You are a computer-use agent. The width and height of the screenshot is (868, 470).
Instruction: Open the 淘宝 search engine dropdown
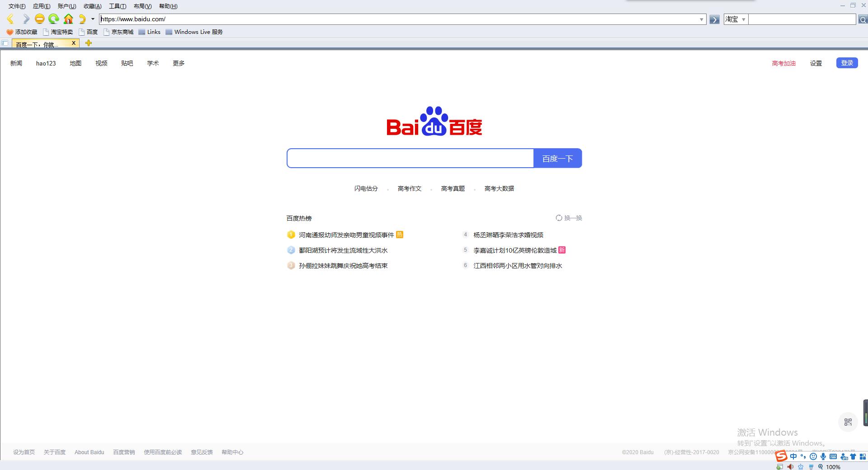click(744, 19)
